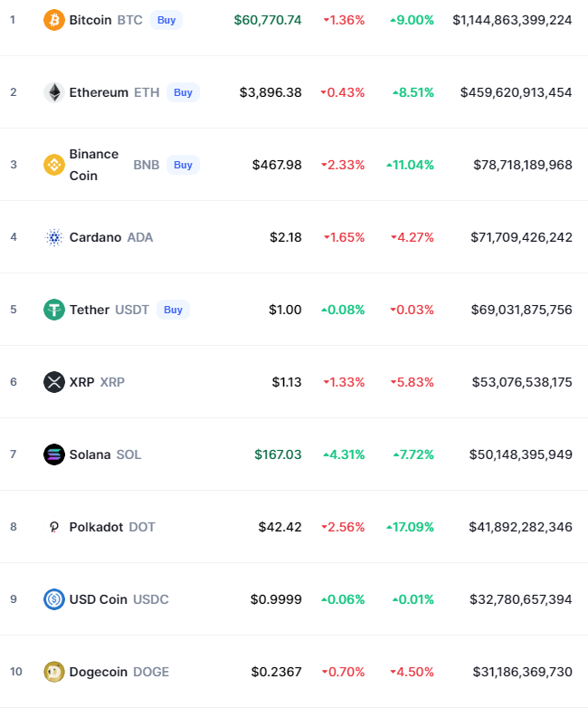Image resolution: width=588 pixels, height=708 pixels.
Task: Select the Buy button for BNB
Action: (183, 165)
